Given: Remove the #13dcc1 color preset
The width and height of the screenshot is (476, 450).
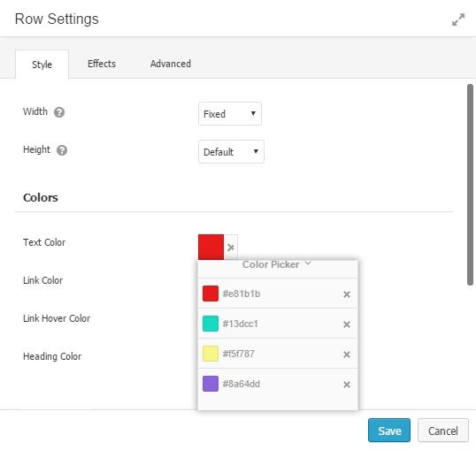Looking at the screenshot, I should tap(347, 324).
